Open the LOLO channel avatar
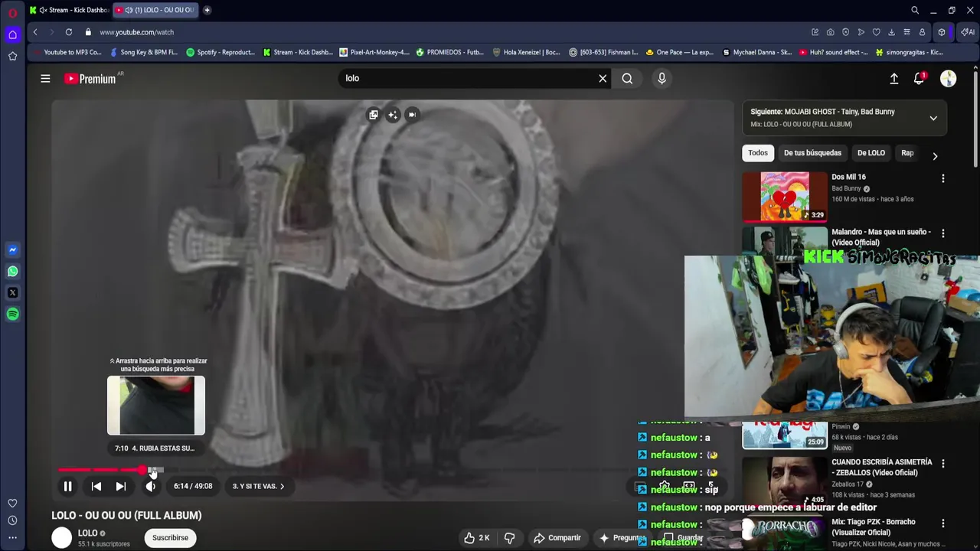The image size is (980, 551). [x=61, y=538]
